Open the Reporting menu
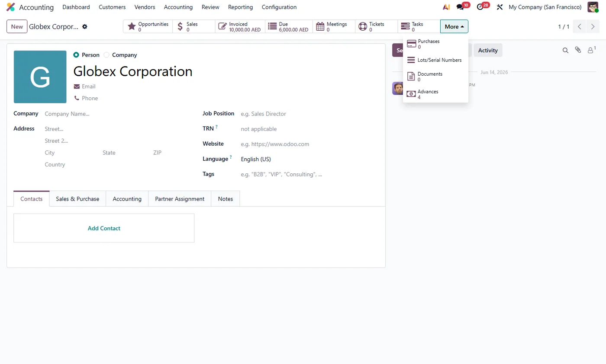 (x=240, y=7)
